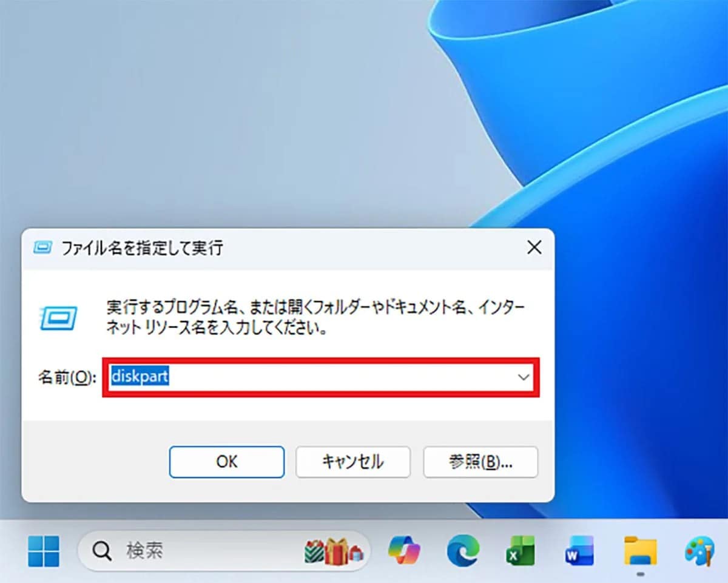
Task: Launch Copilot from the taskbar
Action: (404, 551)
